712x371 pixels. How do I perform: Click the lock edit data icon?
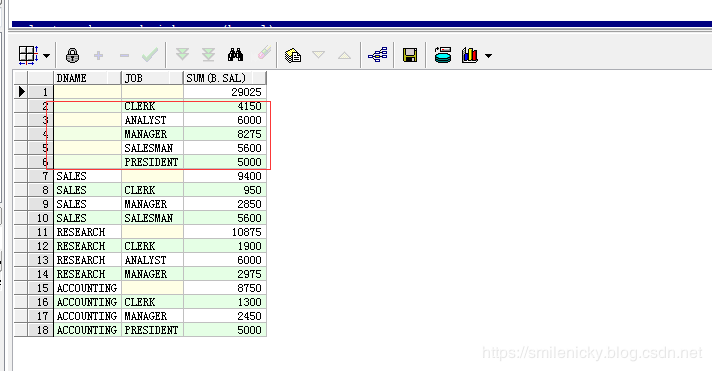(x=72, y=55)
